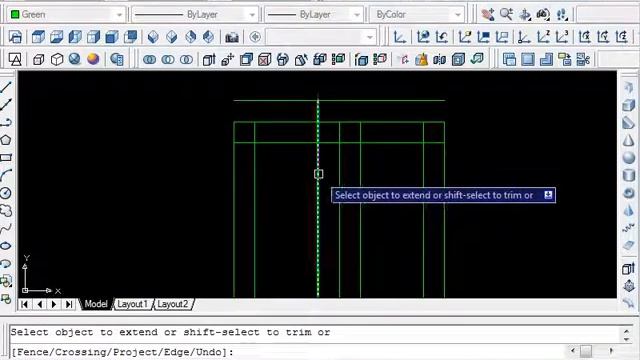Click the UCS command icon
This screenshot has height=360, width=640.
tap(400, 37)
